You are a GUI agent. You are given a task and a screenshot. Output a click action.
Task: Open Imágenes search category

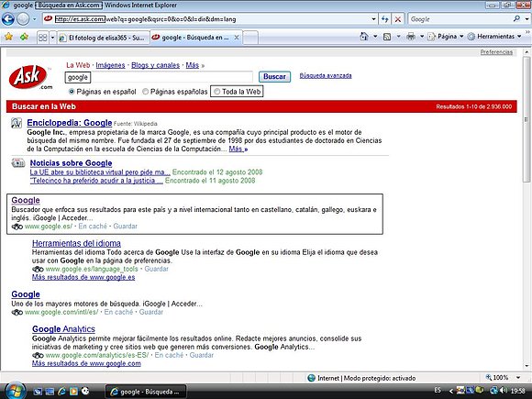tap(110, 65)
